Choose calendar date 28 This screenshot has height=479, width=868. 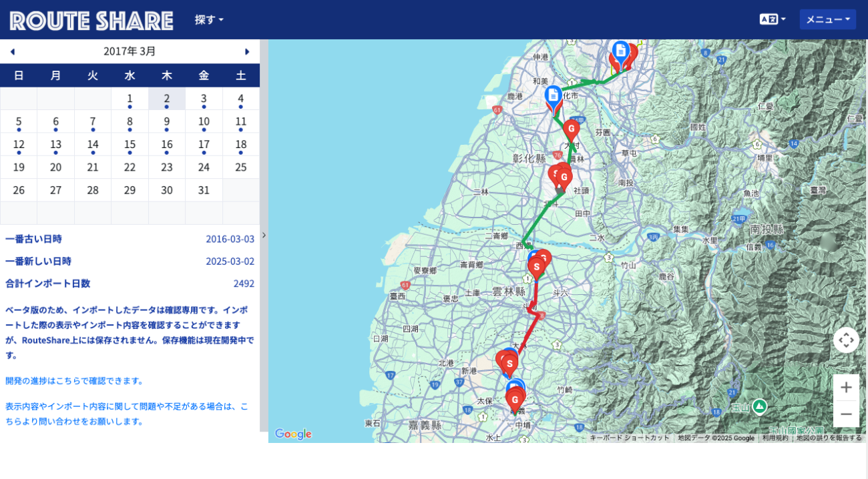pyautogui.click(x=93, y=190)
